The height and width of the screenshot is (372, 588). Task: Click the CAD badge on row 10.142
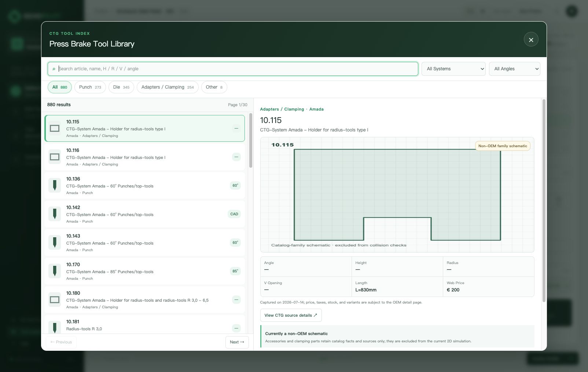point(234,214)
